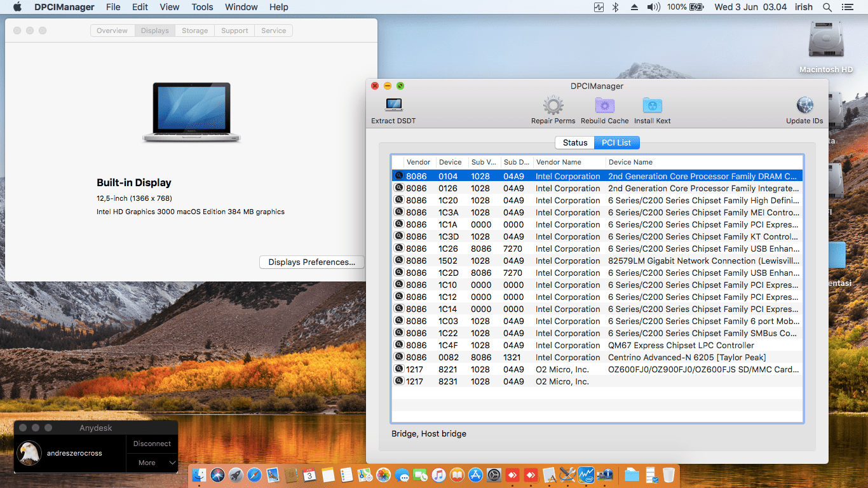Select the 6 Series High Definition Audio row 1C20
Screen dimensions: 868x488
tap(597, 200)
